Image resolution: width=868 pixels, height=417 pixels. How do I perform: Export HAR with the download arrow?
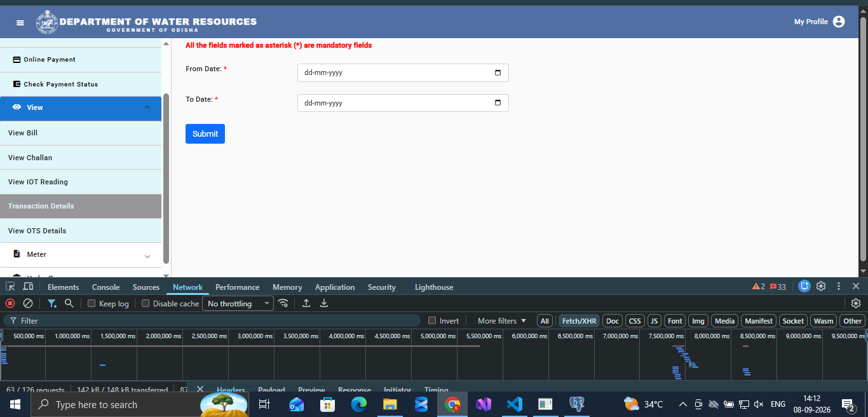[x=324, y=303]
